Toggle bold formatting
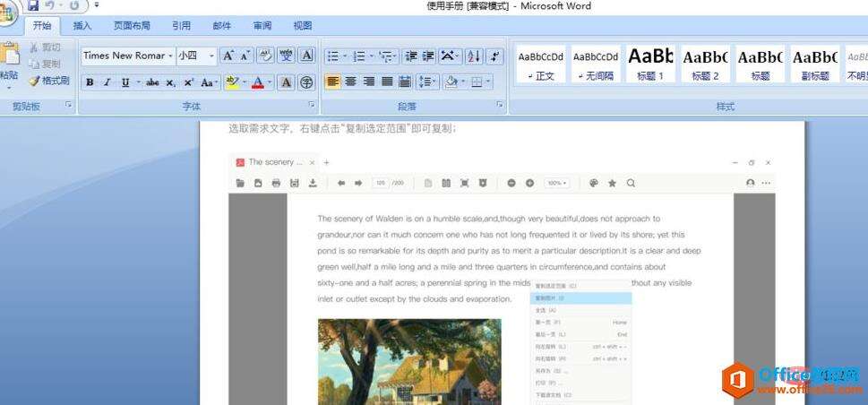868x405 pixels. (90, 82)
